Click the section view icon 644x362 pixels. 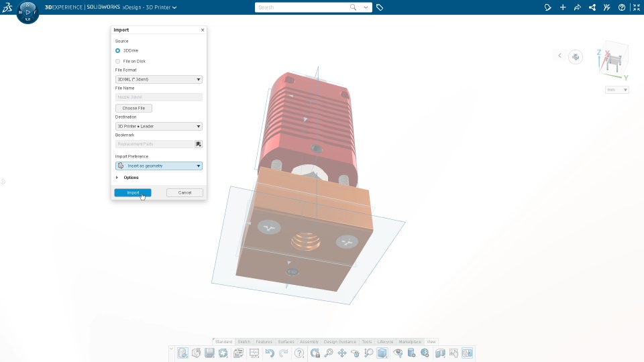click(440, 353)
